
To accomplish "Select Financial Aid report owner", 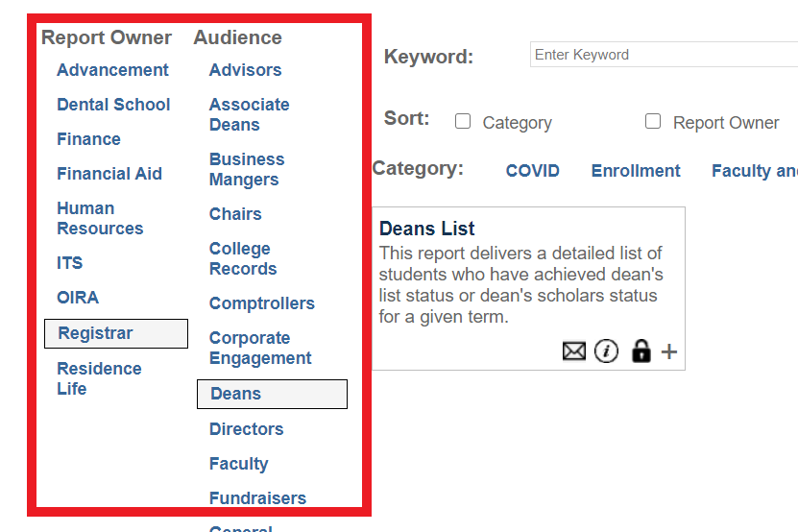I will [x=109, y=174].
